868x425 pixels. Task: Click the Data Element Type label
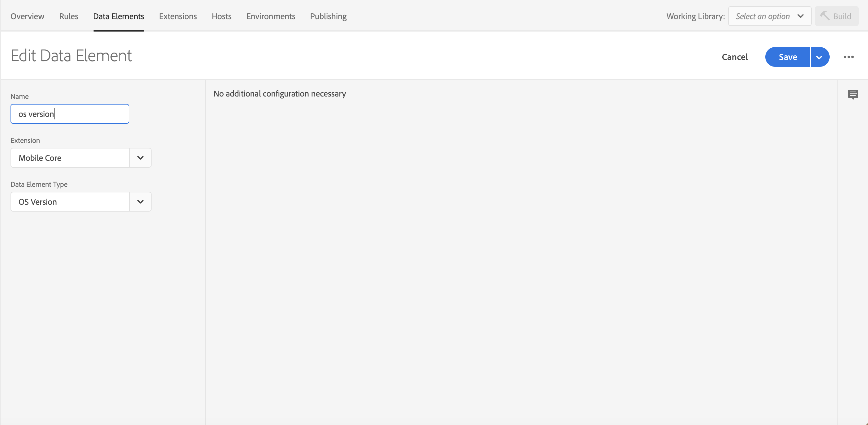point(39,184)
